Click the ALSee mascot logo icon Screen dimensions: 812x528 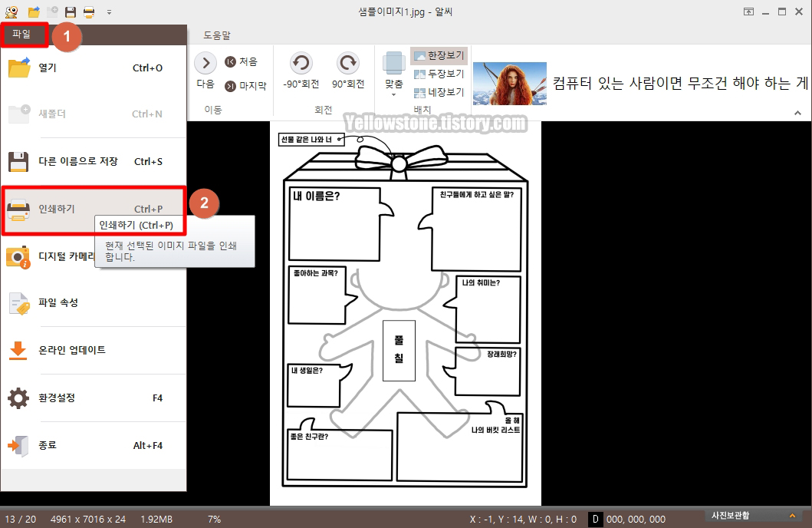pos(11,12)
